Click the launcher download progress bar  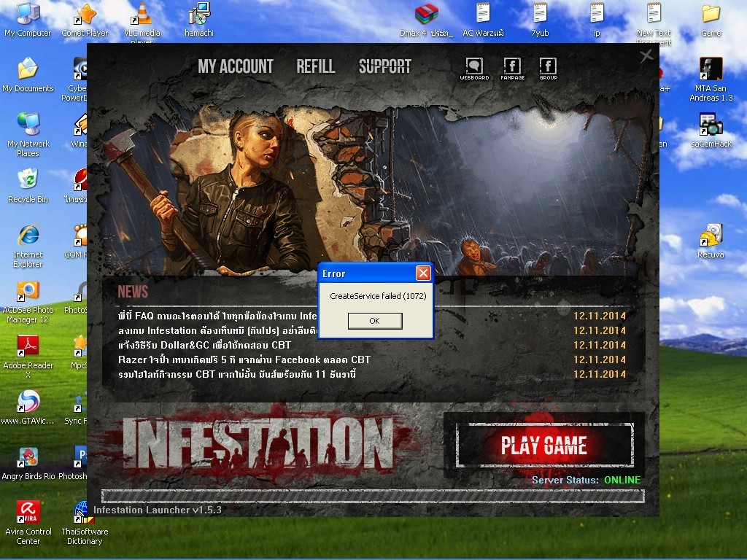point(372,496)
